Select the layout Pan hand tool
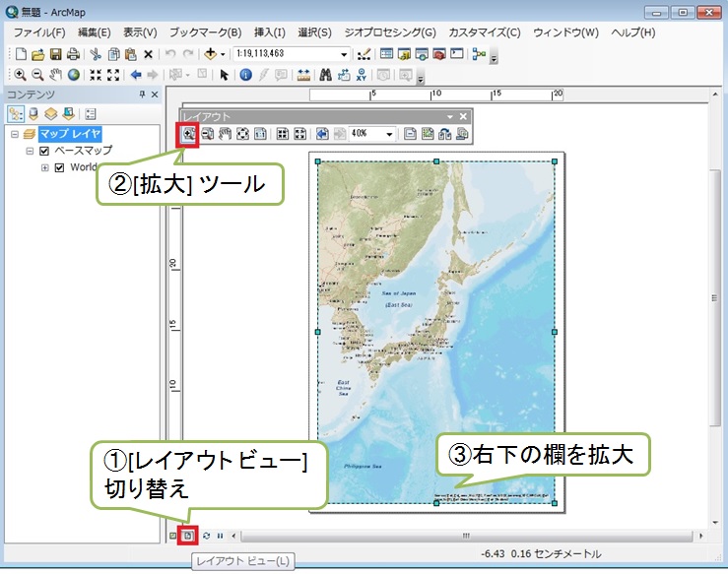Screen dimensions: 728x574 click(224, 135)
